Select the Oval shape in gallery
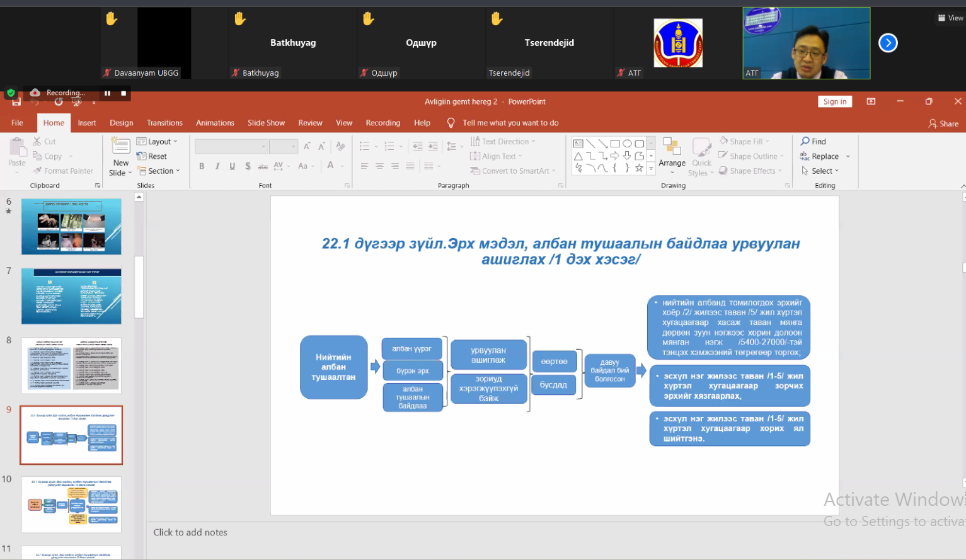Screen dimensions: 966x560 tap(627, 144)
